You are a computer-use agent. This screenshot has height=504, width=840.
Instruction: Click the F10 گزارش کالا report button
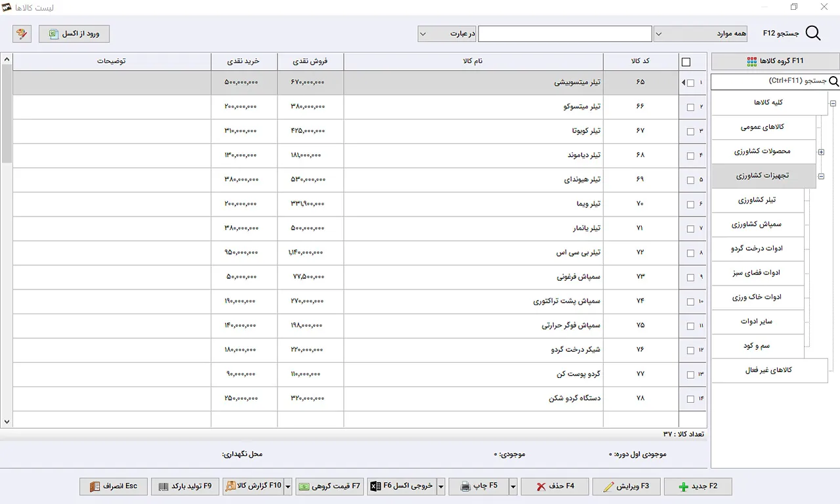253,486
